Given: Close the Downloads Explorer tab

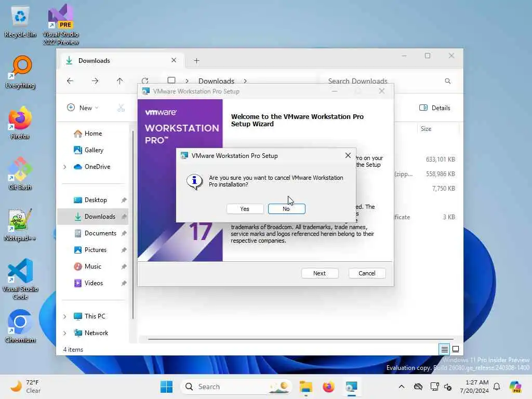Looking at the screenshot, I should point(174,60).
